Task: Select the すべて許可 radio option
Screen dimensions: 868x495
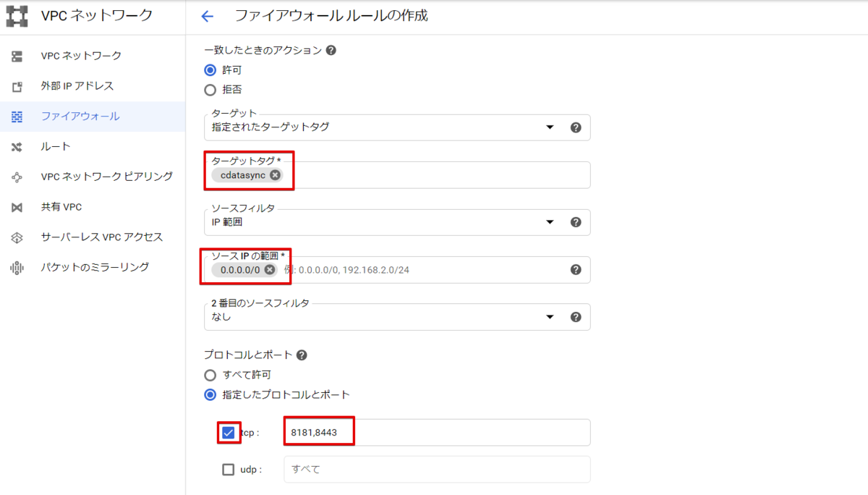Action: click(210, 375)
